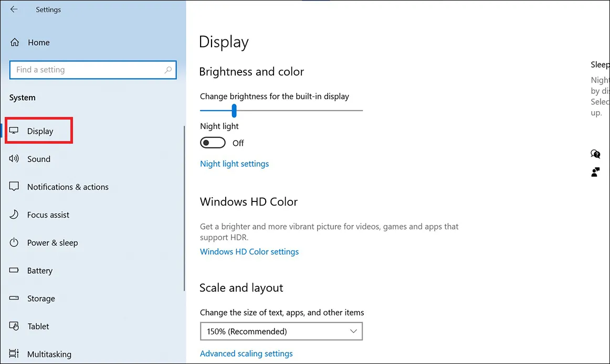This screenshot has width=610, height=364.
Task: Open Notifications & actions settings
Action: 67,187
